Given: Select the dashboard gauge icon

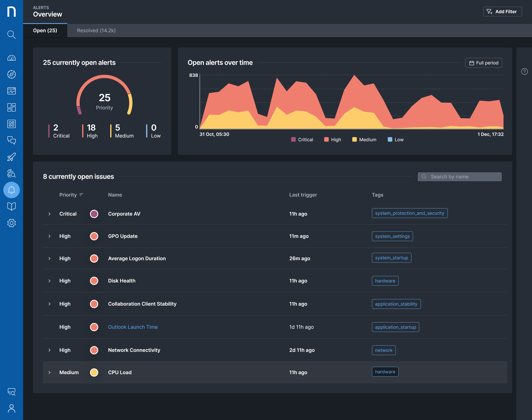Looking at the screenshot, I should pos(11,58).
